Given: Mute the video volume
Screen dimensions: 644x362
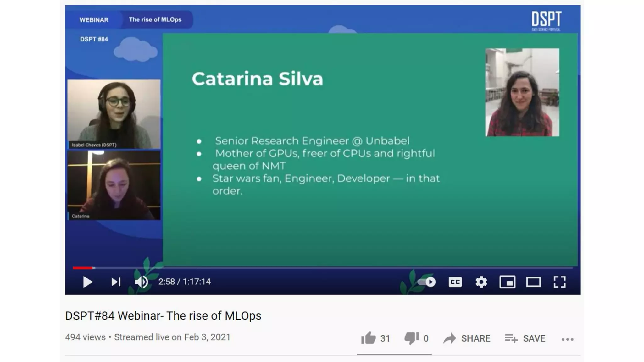Looking at the screenshot, I should coord(141,282).
